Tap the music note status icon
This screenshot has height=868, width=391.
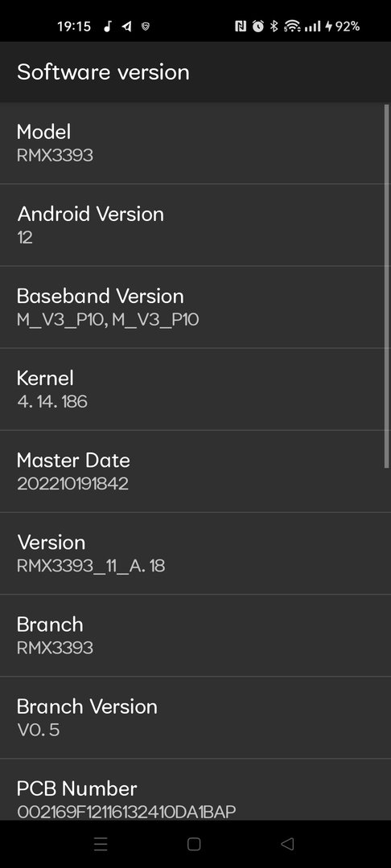pyautogui.click(x=108, y=26)
